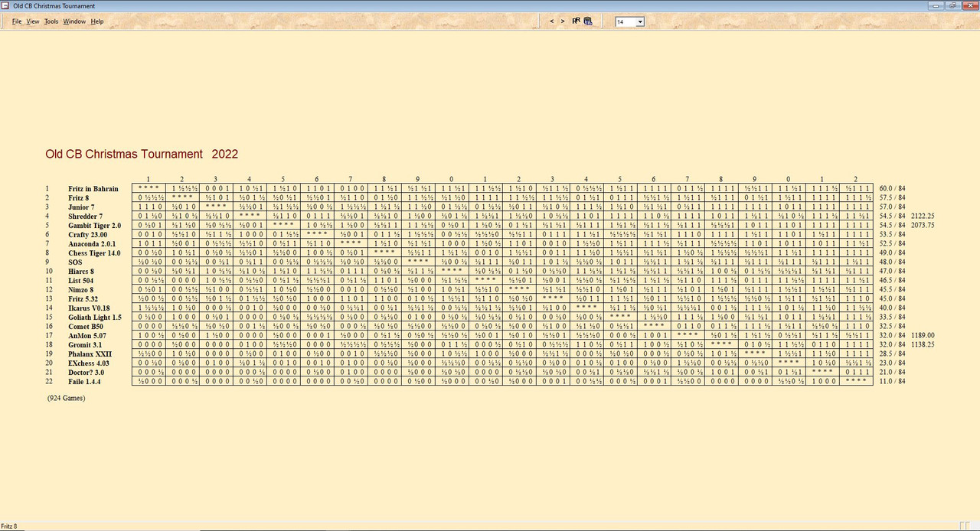
Task: Open the View menu
Action: click(x=33, y=21)
